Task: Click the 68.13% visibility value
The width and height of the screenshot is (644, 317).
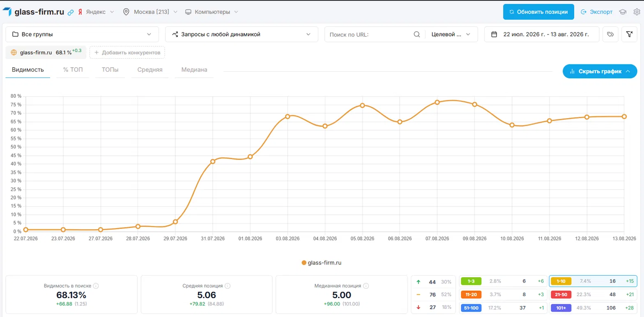Action: (71, 295)
